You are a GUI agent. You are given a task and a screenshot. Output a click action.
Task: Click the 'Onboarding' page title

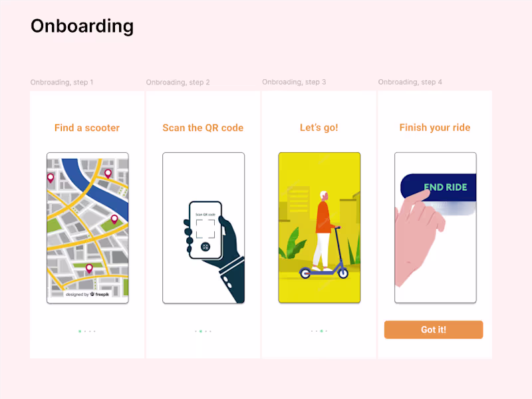coord(82,26)
